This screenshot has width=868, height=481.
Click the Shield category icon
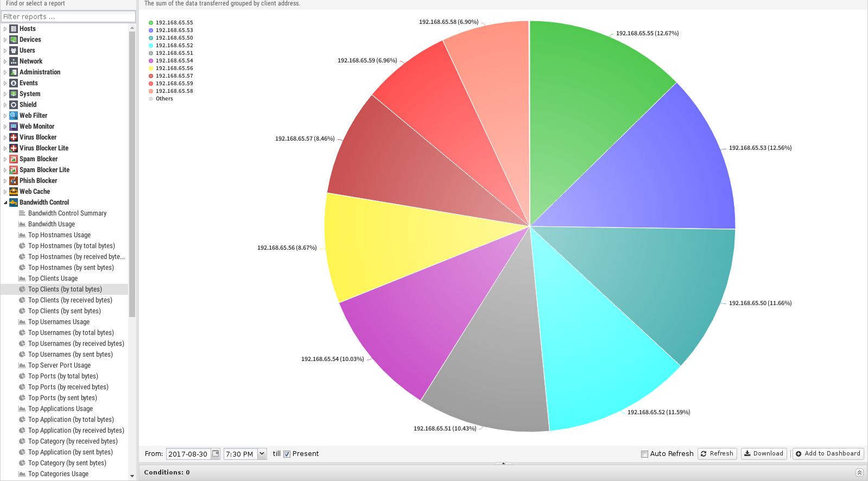coord(14,105)
